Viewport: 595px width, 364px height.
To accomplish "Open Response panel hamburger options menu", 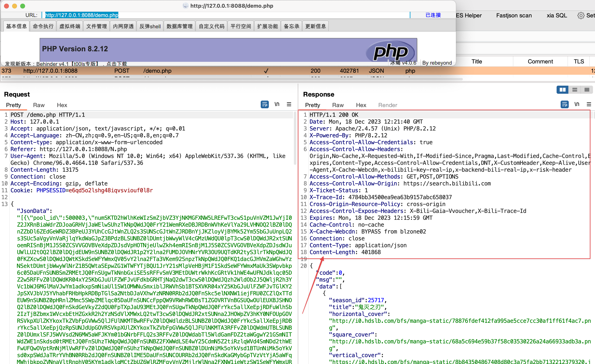I will [589, 104].
